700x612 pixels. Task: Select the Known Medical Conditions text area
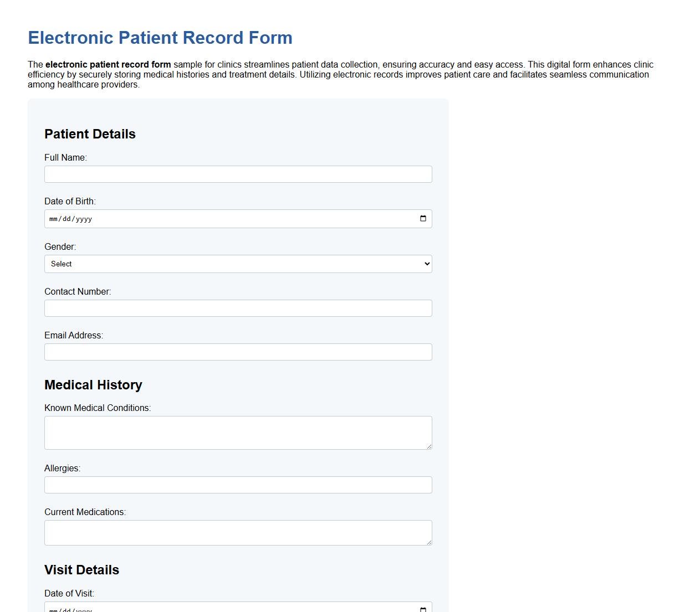tap(238, 433)
